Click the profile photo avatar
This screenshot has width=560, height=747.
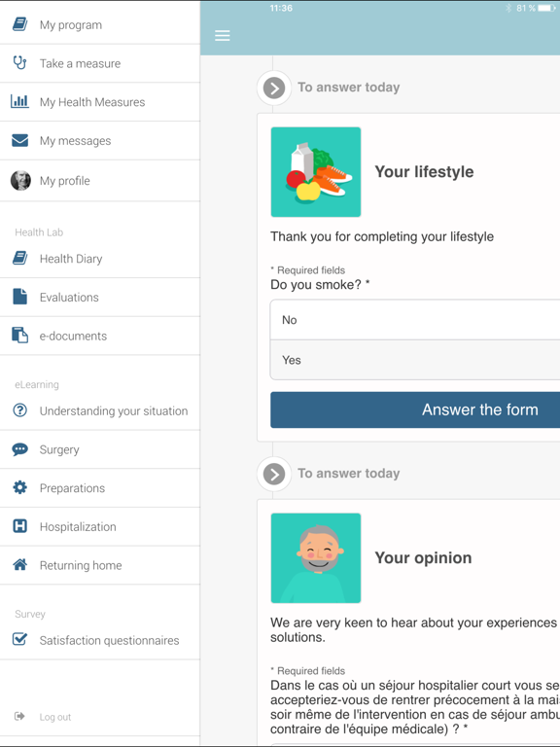point(20,180)
